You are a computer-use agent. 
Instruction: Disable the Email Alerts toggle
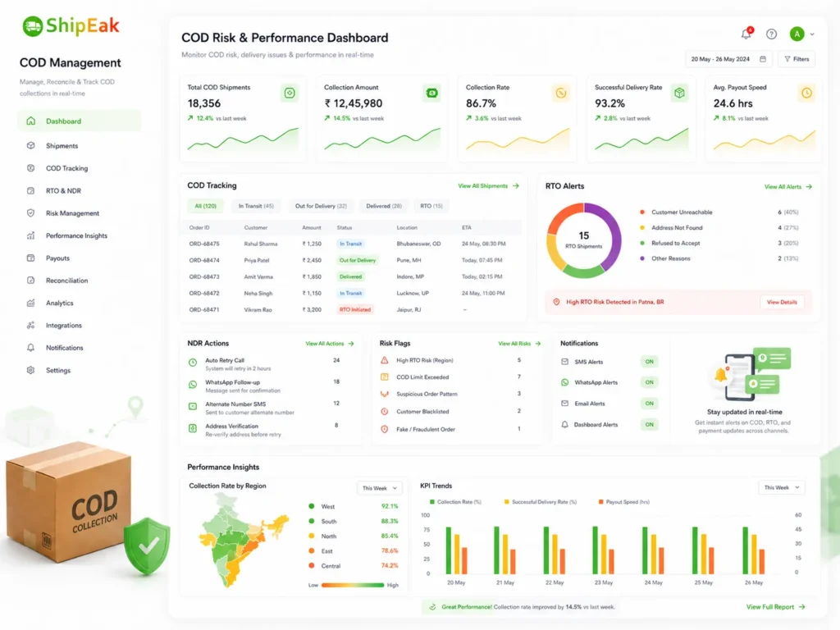(650, 404)
